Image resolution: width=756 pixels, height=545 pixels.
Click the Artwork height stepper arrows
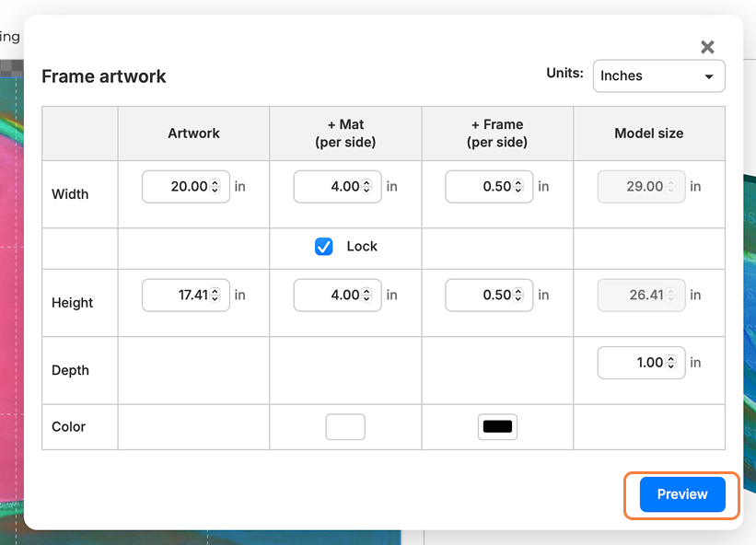215,295
